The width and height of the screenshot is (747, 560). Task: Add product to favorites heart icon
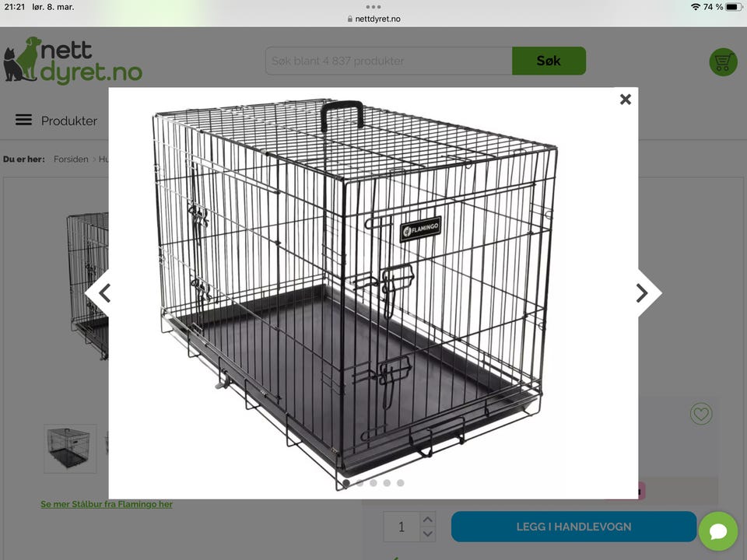coord(701,413)
